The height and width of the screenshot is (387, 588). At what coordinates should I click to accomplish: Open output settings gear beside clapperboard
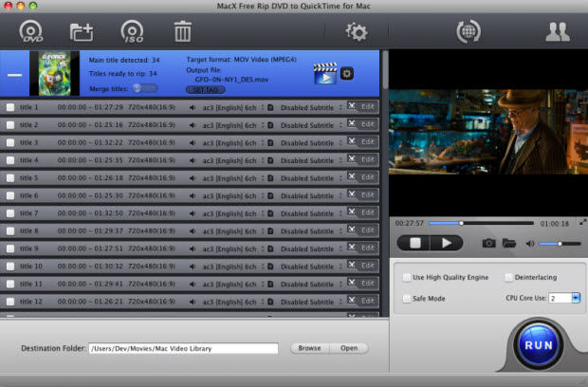point(347,73)
